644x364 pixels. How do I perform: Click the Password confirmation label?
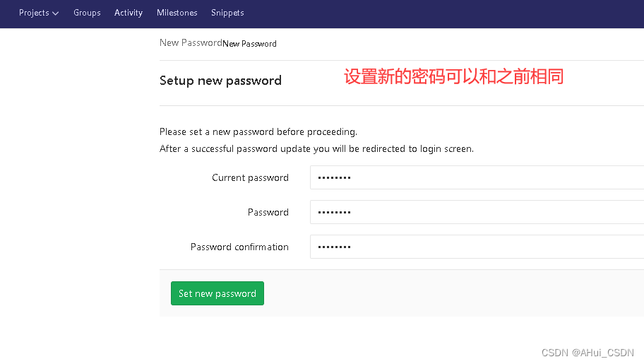point(239,247)
